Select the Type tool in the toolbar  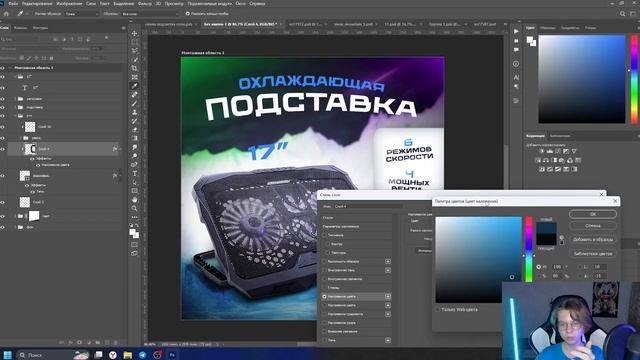pyautogui.click(x=134, y=173)
